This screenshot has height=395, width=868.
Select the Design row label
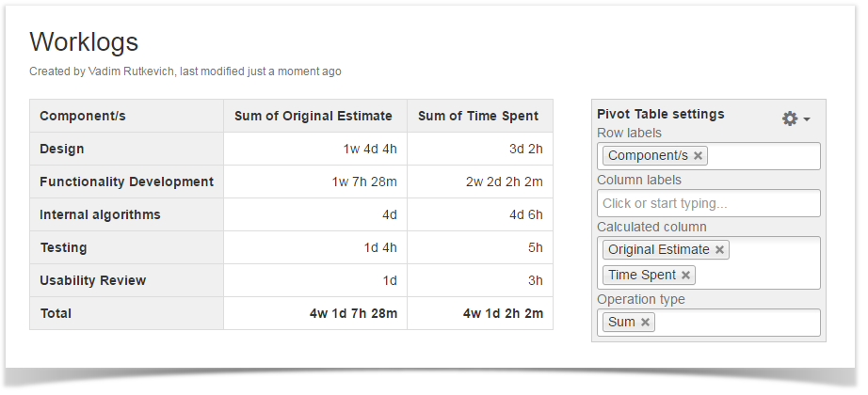(62, 149)
